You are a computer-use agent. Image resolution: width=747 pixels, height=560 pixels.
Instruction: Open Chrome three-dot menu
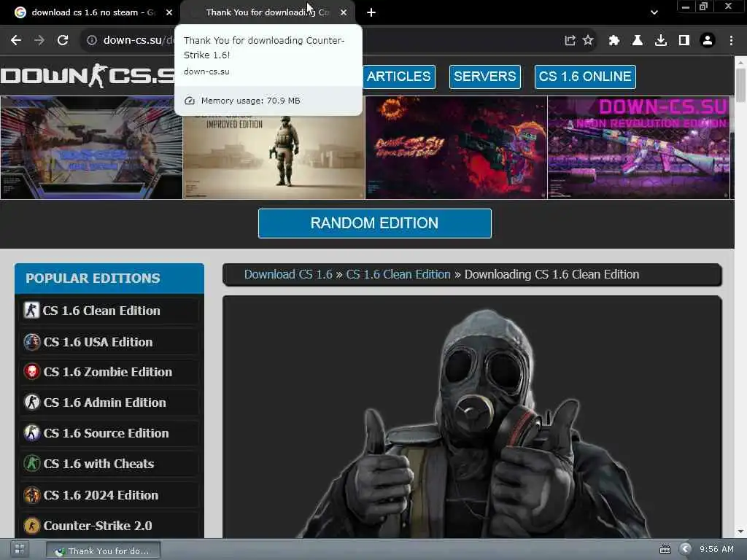[731, 40]
